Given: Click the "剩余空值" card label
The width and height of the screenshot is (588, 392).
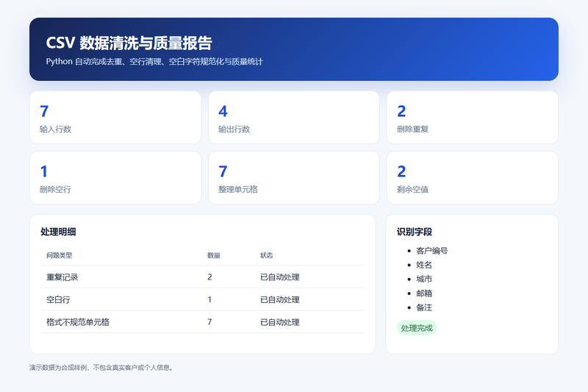Looking at the screenshot, I should 413,190.
